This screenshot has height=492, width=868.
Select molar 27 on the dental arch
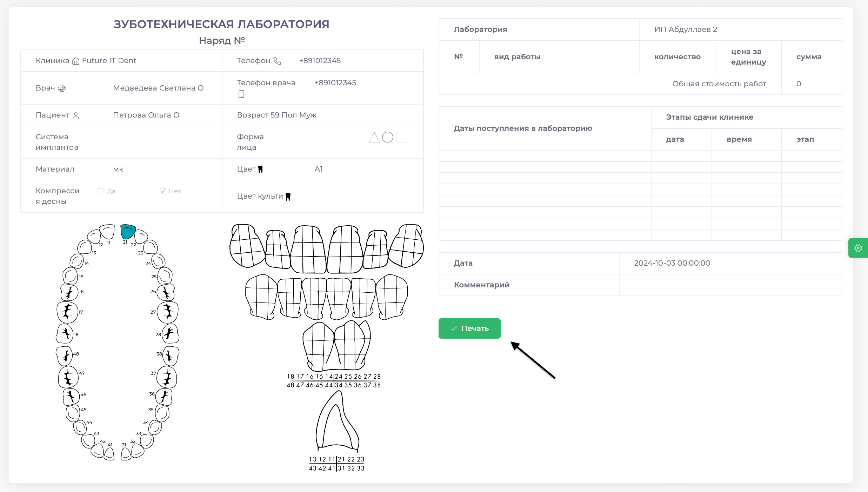tap(168, 312)
